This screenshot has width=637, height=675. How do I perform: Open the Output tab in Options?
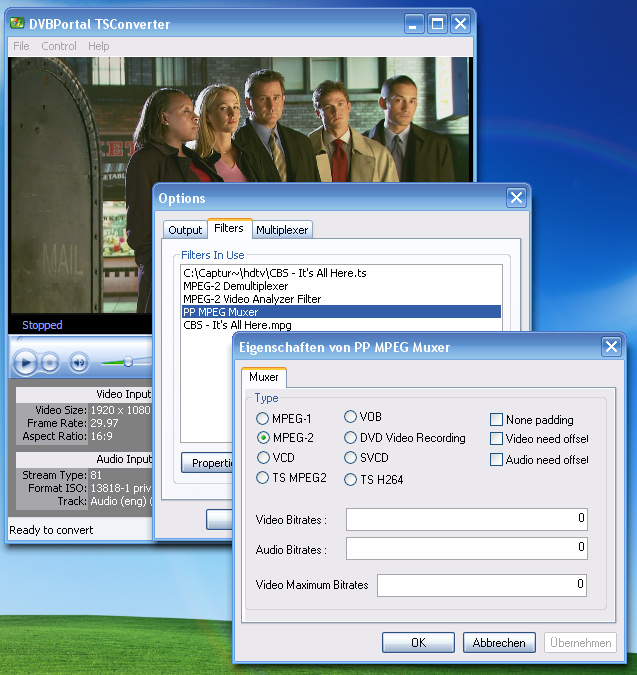coord(185,230)
